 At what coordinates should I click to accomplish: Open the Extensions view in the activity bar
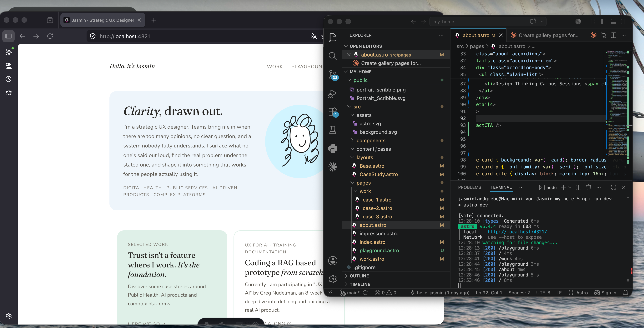(x=333, y=112)
